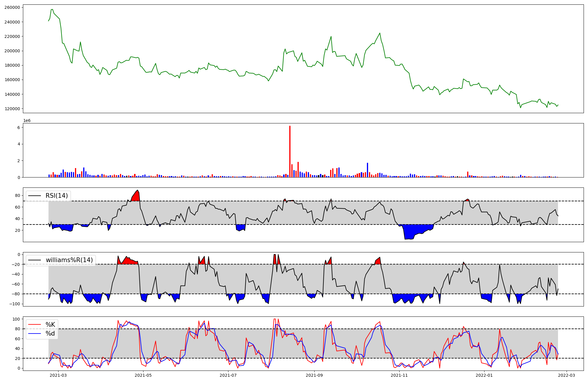Click the %d legend entry text
The height and width of the screenshot is (382, 588).
pyautogui.click(x=50, y=334)
